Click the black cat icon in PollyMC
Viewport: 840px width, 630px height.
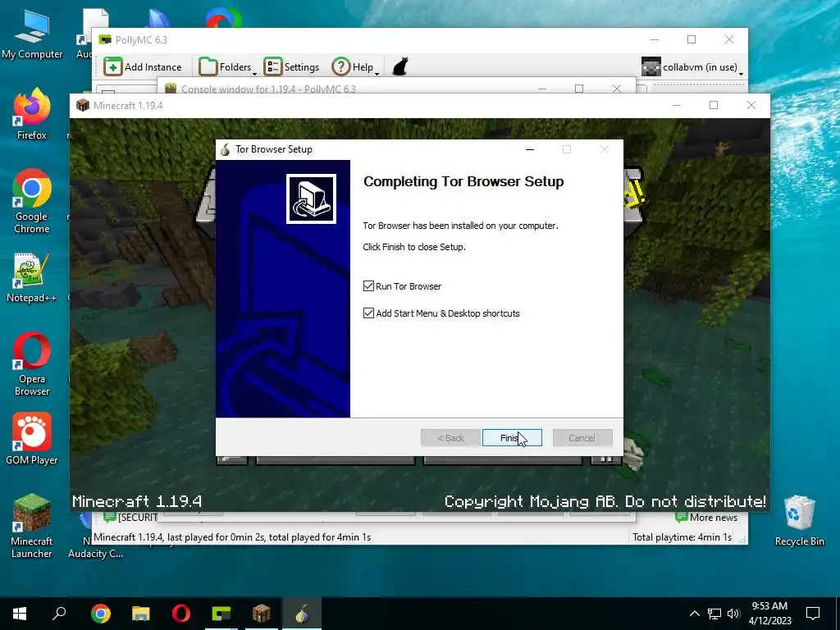tap(400, 67)
